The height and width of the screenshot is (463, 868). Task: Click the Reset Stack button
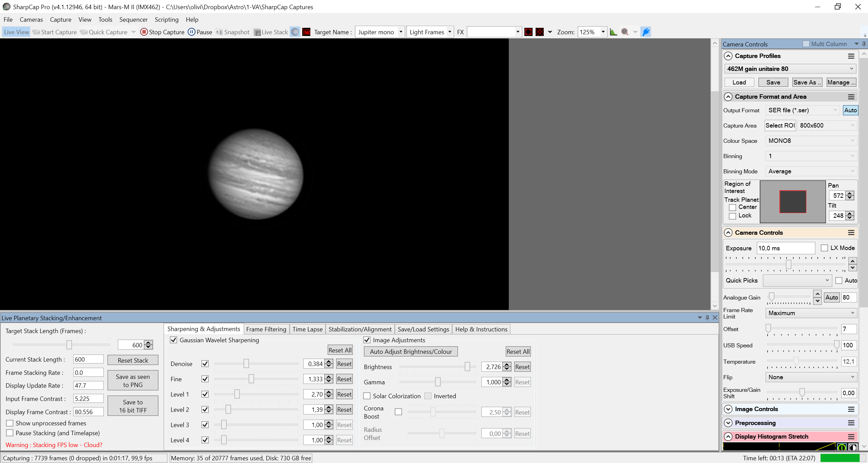tap(133, 360)
